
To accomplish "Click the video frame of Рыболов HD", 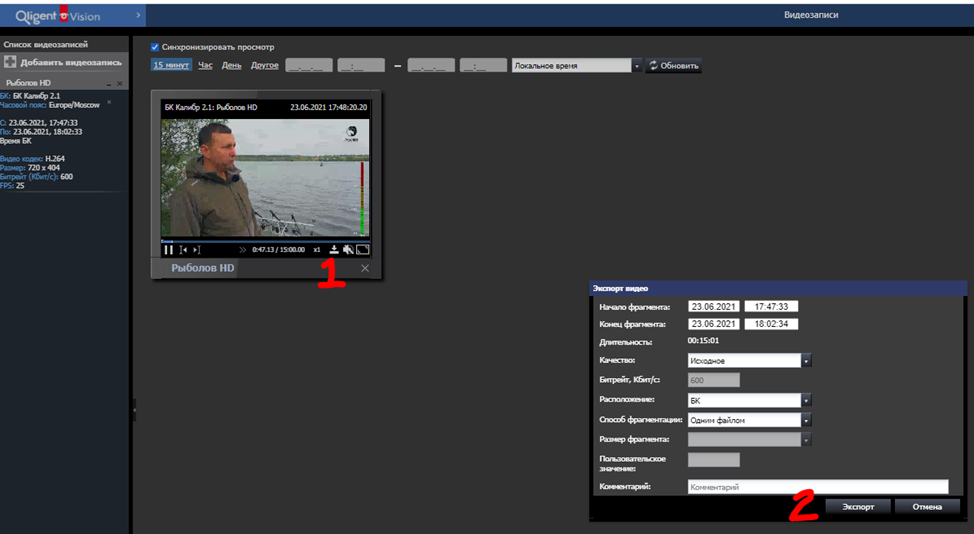I will click(265, 178).
